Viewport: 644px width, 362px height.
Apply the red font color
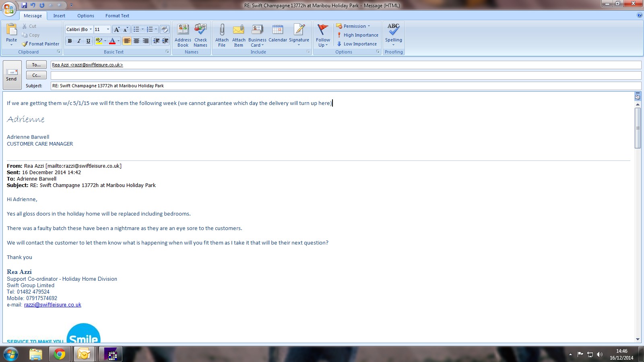pyautogui.click(x=112, y=41)
